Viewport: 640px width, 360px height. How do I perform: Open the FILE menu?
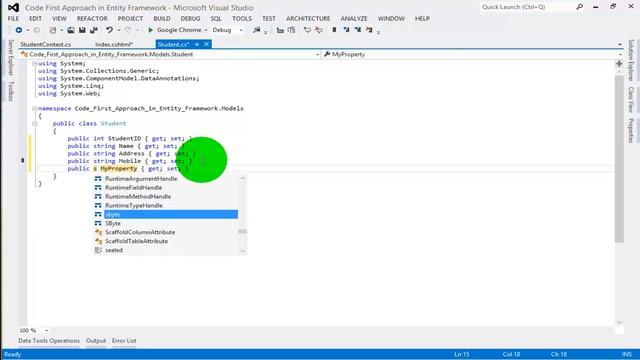point(13,19)
